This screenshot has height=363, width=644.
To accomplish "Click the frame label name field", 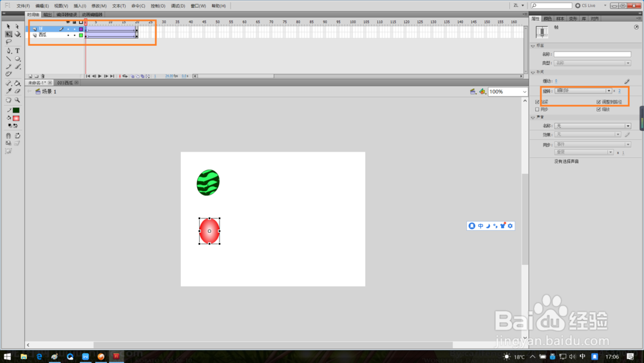I will pyautogui.click(x=592, y=54).
